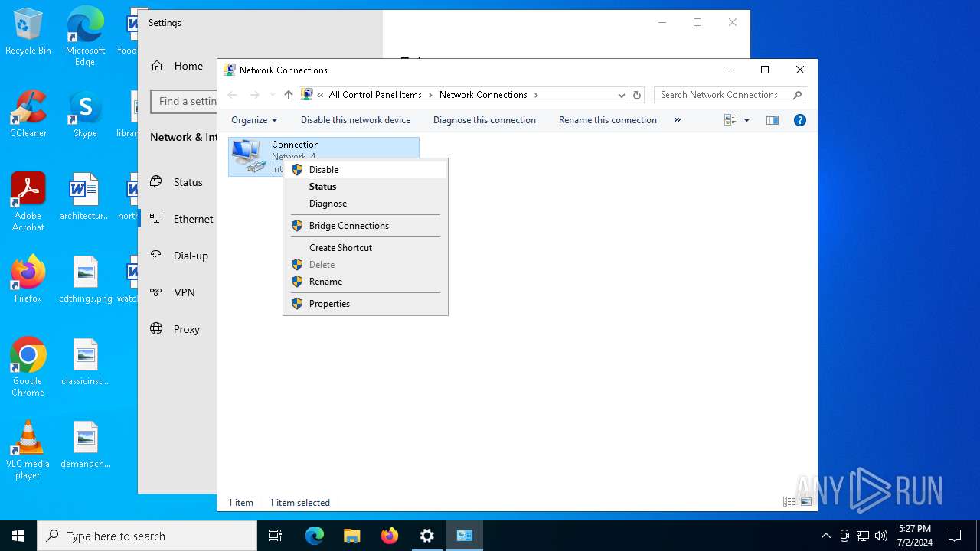Click the network icon in system tray

point(863,536)
